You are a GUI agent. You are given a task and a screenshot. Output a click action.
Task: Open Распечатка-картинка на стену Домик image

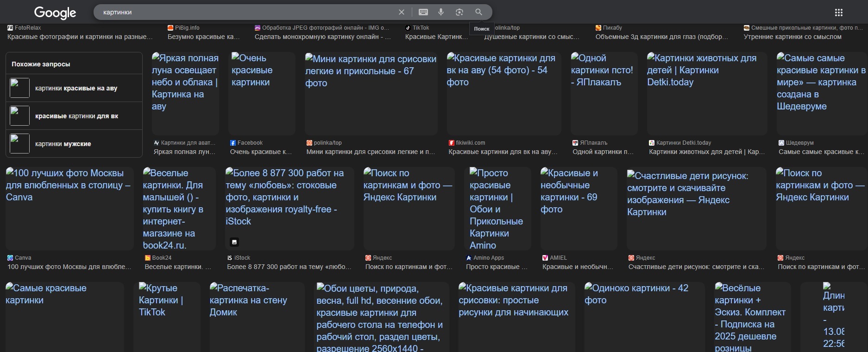[x=257, y=317]
